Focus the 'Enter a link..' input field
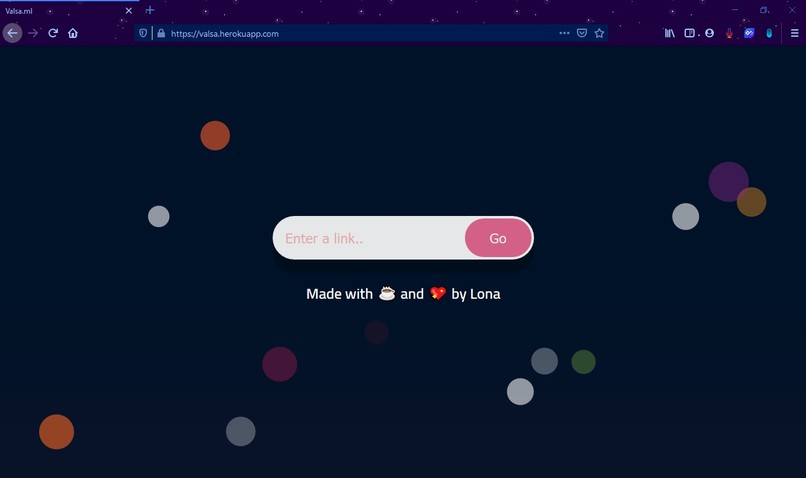 (369, 238)
